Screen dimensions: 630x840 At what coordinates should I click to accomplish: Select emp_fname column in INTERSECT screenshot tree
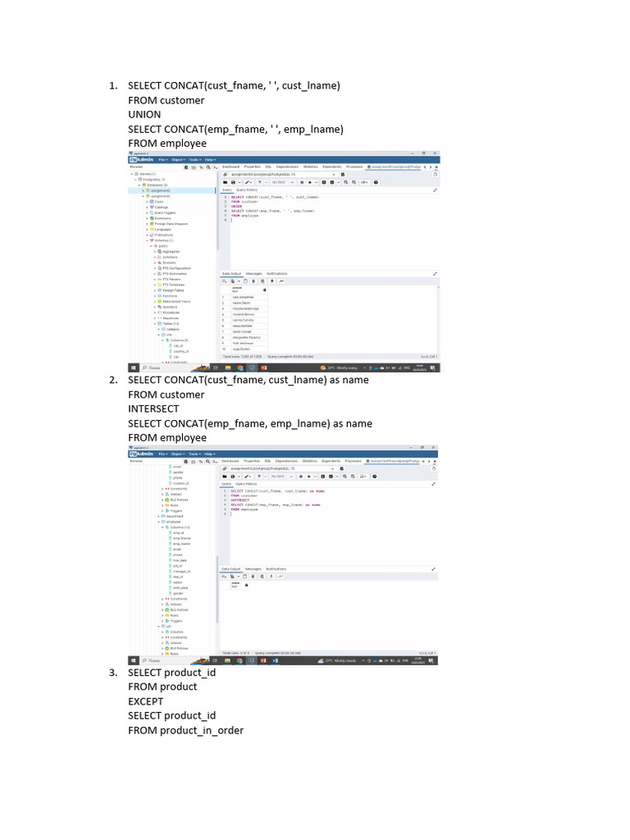pos(181,538)
